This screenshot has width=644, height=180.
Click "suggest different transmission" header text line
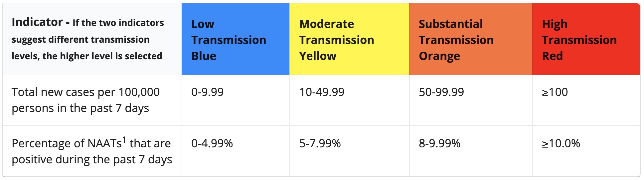click(x=80, y=39)
